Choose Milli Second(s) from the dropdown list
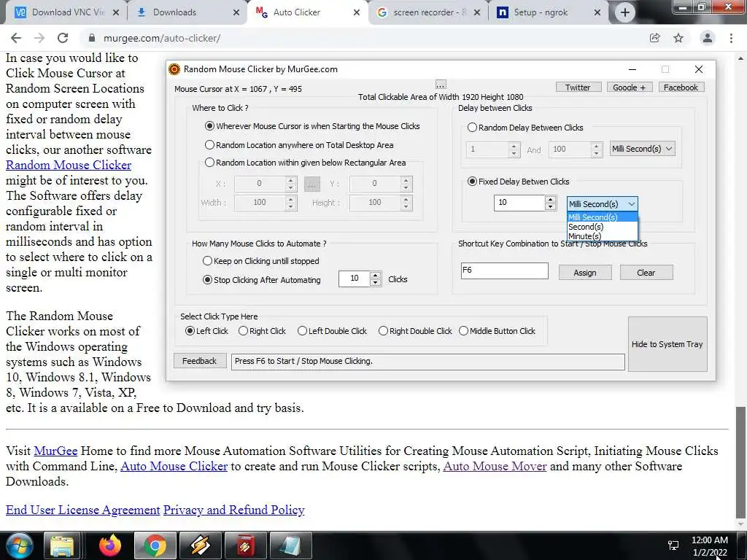Screen dimensions: 747x560 coord(602,217)
